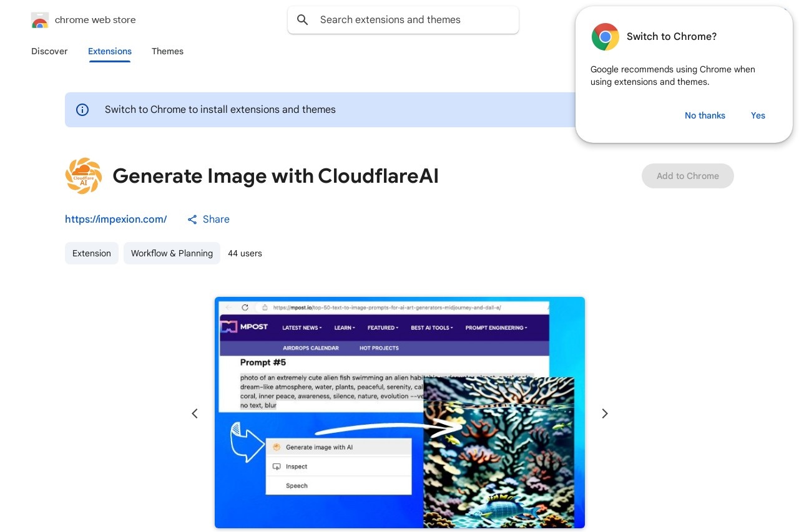Viewport: 799px width, 532px height.
Task: Open the Discover tab
Action: 49,51
